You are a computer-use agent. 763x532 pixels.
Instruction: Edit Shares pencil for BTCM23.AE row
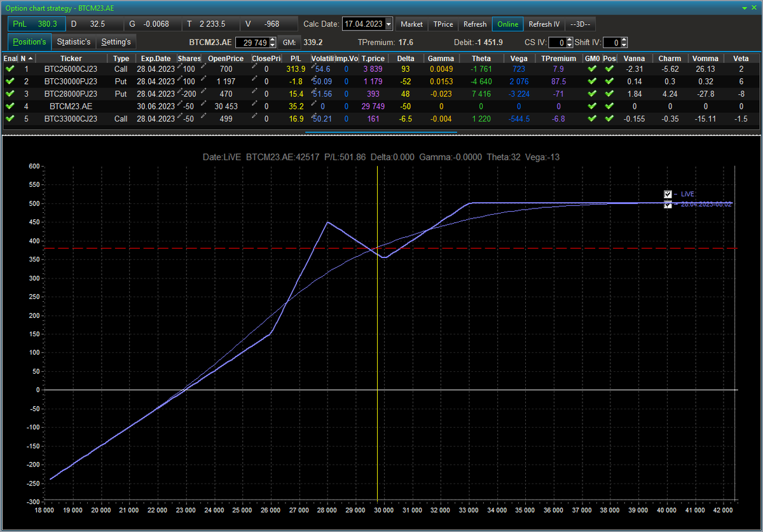[180, 103]
